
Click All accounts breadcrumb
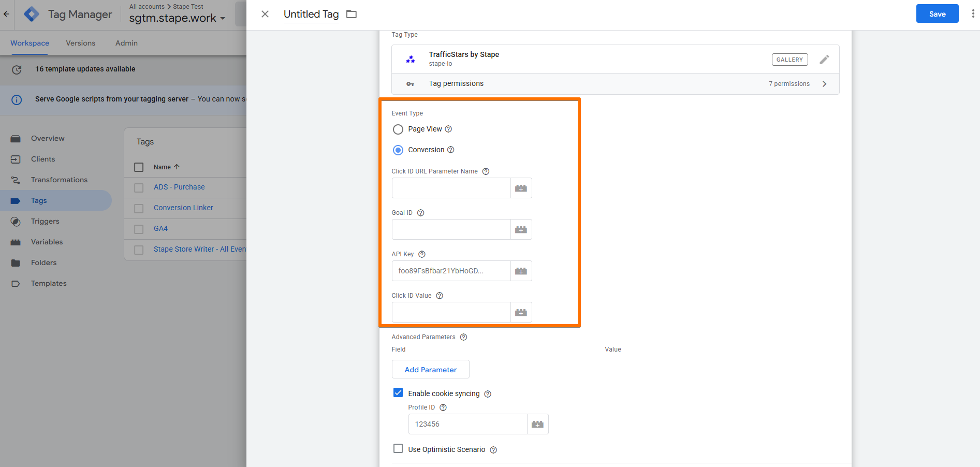click(x=147, y=7)
